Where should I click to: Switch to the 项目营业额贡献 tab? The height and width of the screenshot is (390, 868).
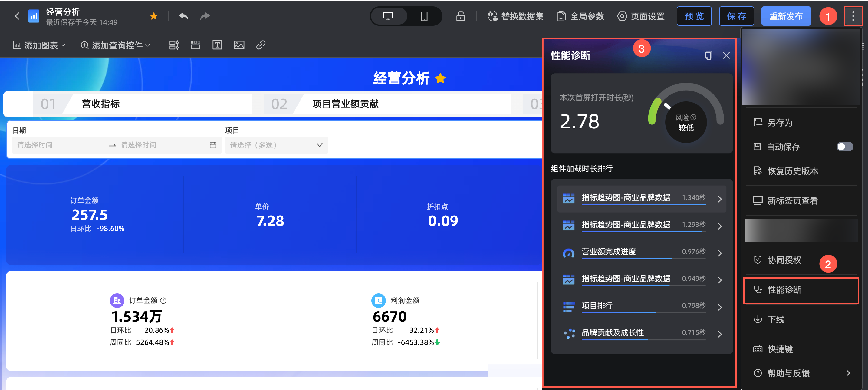pos(345,104)
